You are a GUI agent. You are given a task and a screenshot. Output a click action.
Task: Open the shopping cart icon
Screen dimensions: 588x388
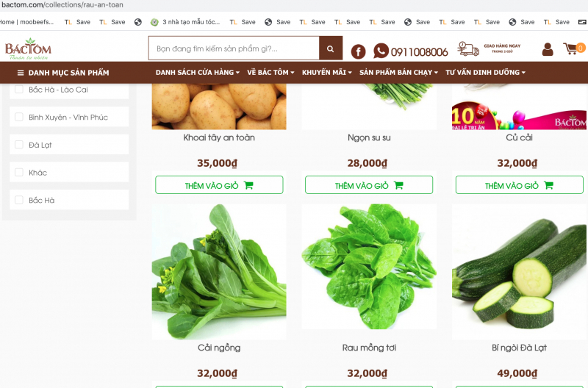570,48
